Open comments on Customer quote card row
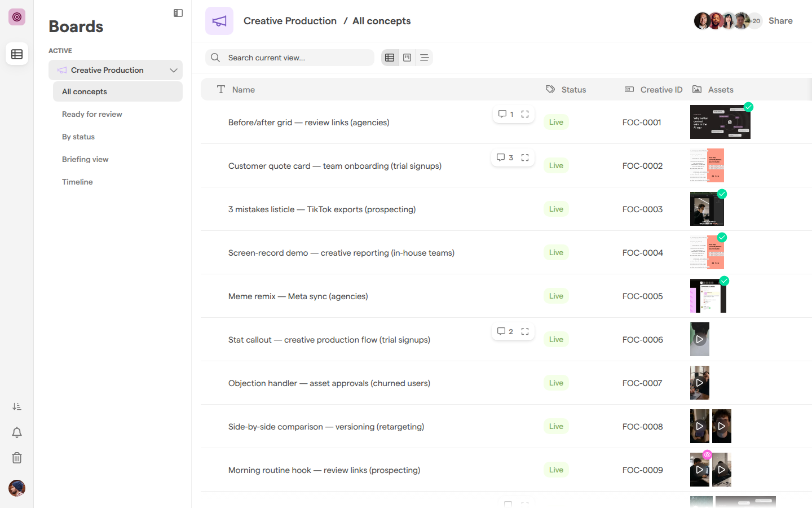The width and height of the screenshot is (812, 508). (505, 157)
